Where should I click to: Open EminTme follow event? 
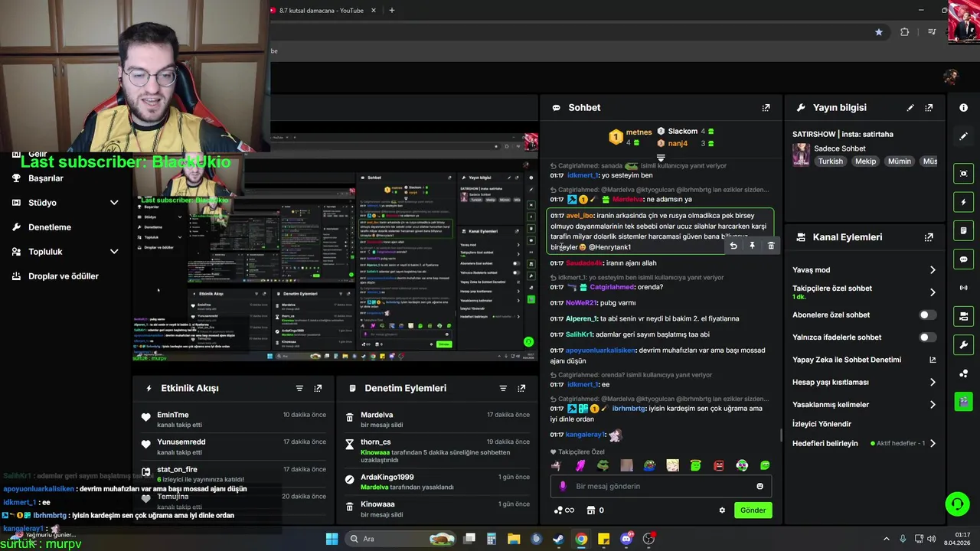pyautogui.click(x=234, y=419)
